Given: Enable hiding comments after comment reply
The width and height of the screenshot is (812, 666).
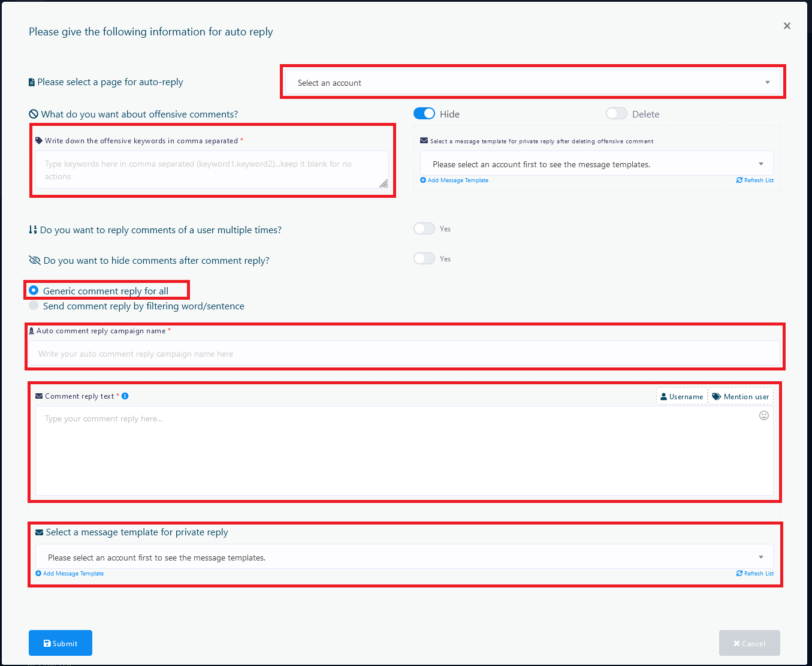Looking at the screenshot, I should pos(424,258).
